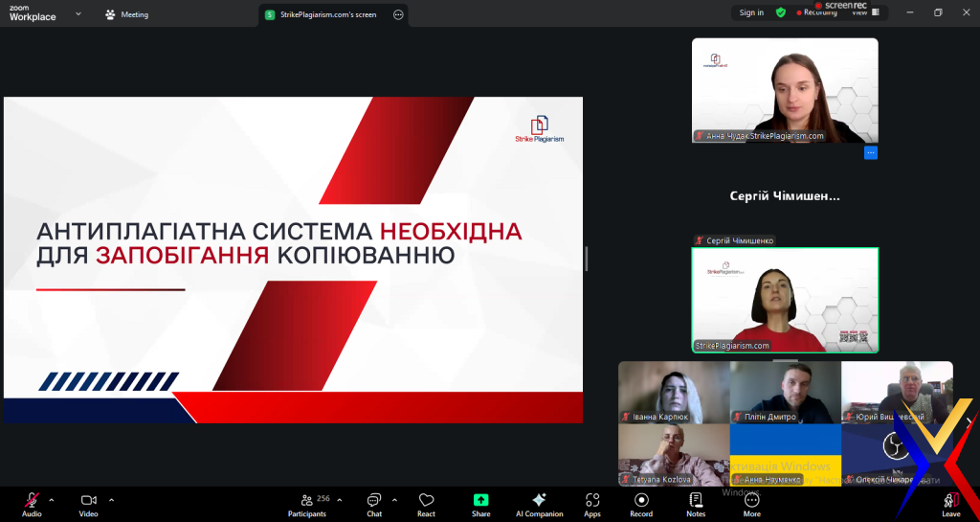The width and height of the screenshot is (980, 522).
Task: Open the More options menu
Action: (x=752, y=503)
